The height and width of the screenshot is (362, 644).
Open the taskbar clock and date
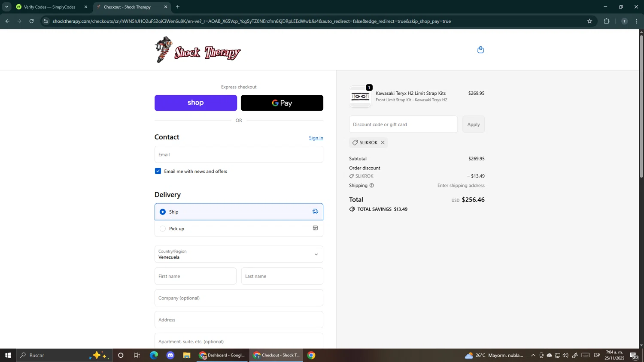pos(615,355)
